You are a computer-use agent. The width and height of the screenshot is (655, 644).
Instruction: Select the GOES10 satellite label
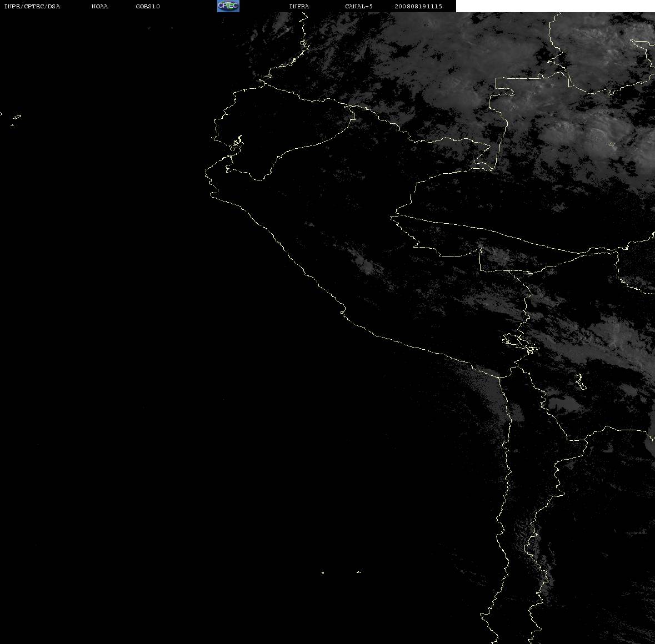coord(148,6)
